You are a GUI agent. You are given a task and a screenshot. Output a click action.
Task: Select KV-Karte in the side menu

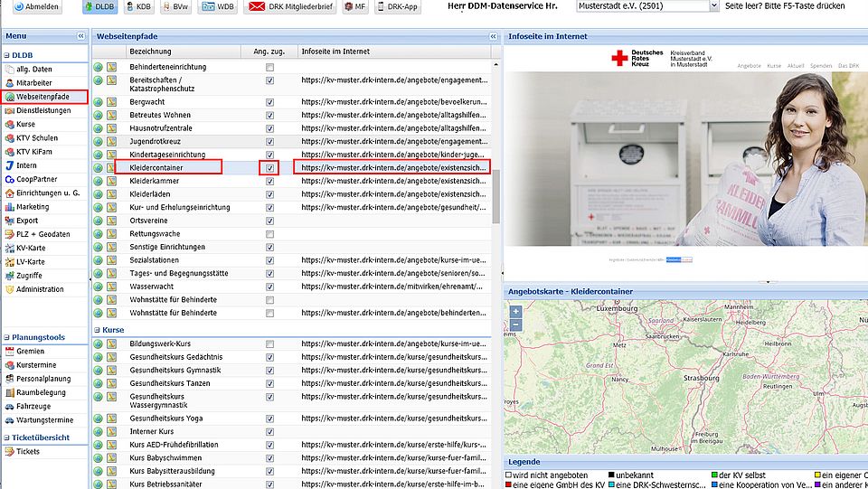tap(33, 248)
